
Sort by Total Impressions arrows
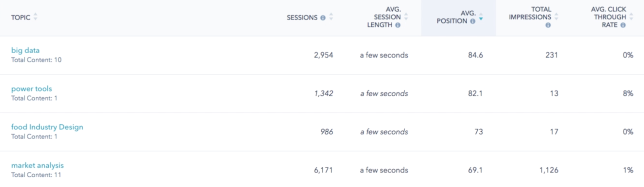pyautogui.click(x=556, y=16)
